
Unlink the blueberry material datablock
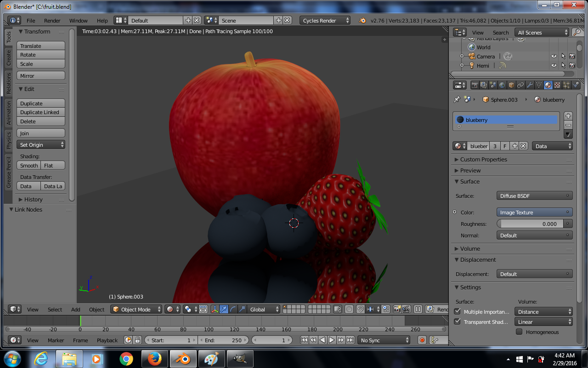[523, 146]
